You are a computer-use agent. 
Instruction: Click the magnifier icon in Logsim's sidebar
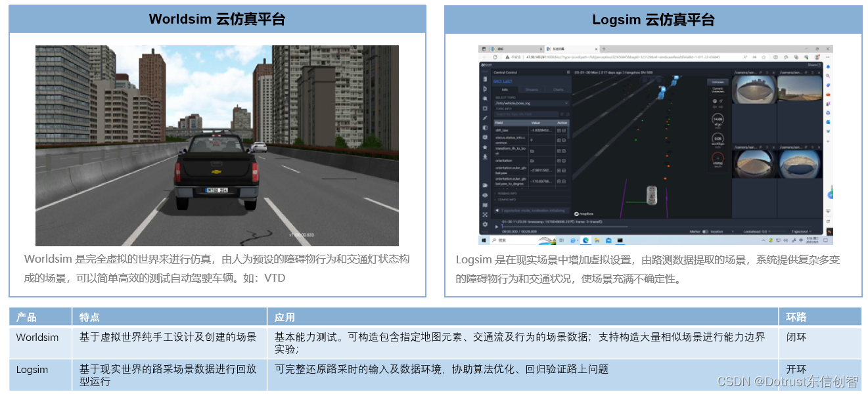485,98
